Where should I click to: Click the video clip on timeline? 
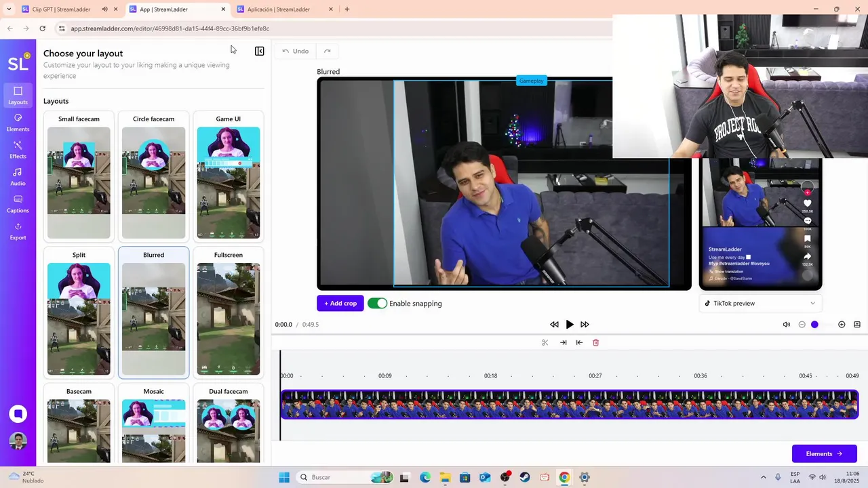point(570,405)
